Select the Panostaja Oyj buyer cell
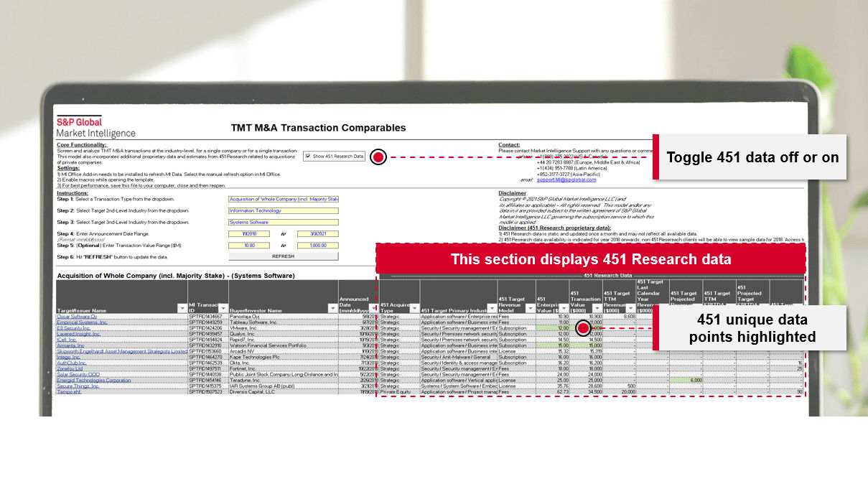 (x=284, y=317)
